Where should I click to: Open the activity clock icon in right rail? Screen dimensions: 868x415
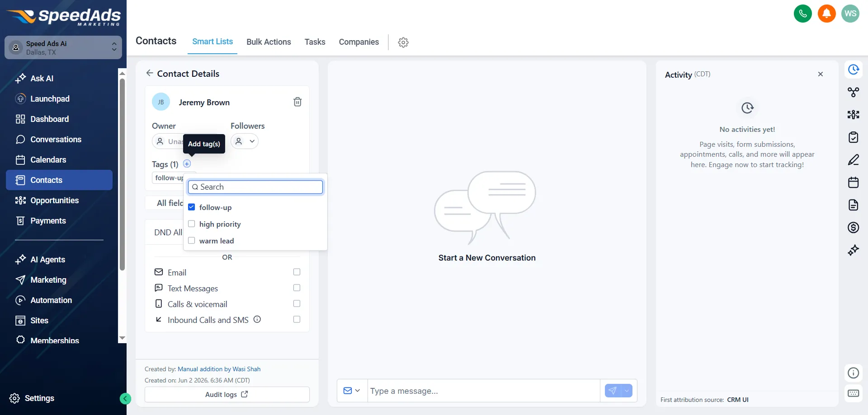point(853,70)
